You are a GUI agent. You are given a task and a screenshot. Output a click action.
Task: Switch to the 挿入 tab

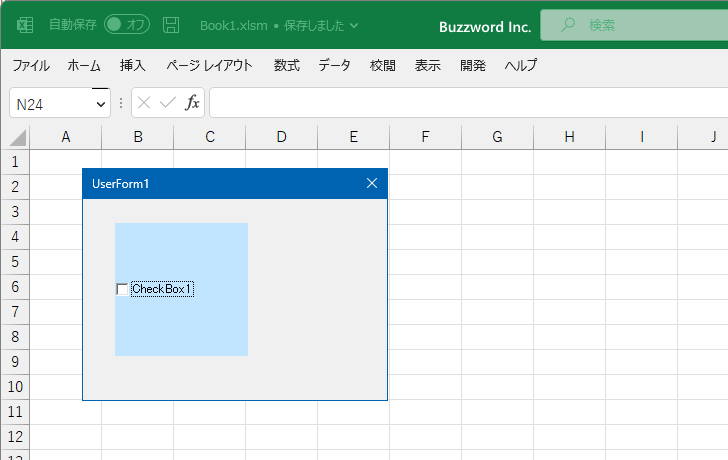pyautogui.click(x=133, y=66)
